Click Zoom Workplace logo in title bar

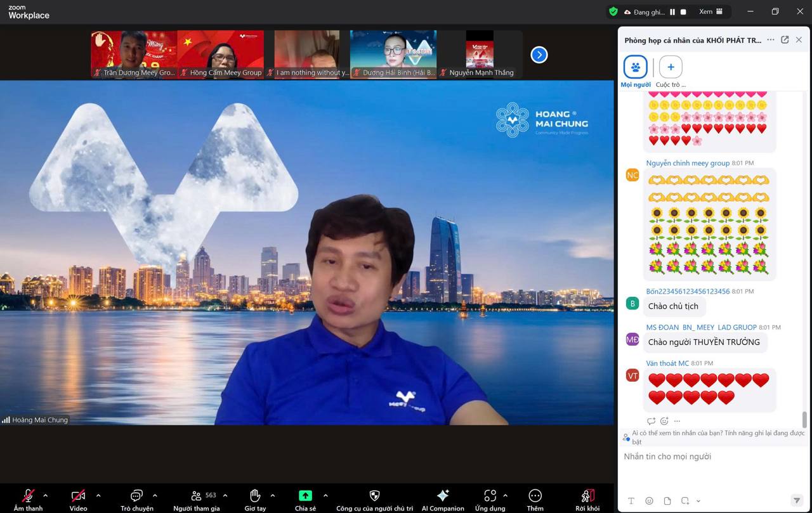[29, 12]
